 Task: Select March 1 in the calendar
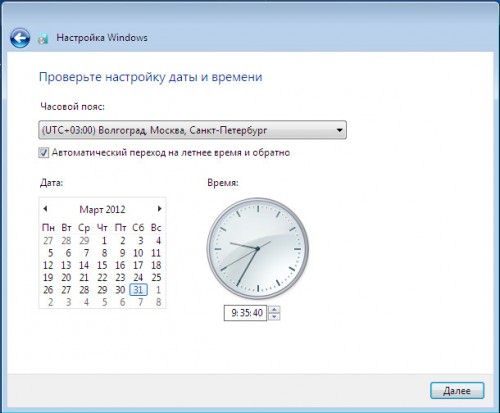(x=104, y=241)
